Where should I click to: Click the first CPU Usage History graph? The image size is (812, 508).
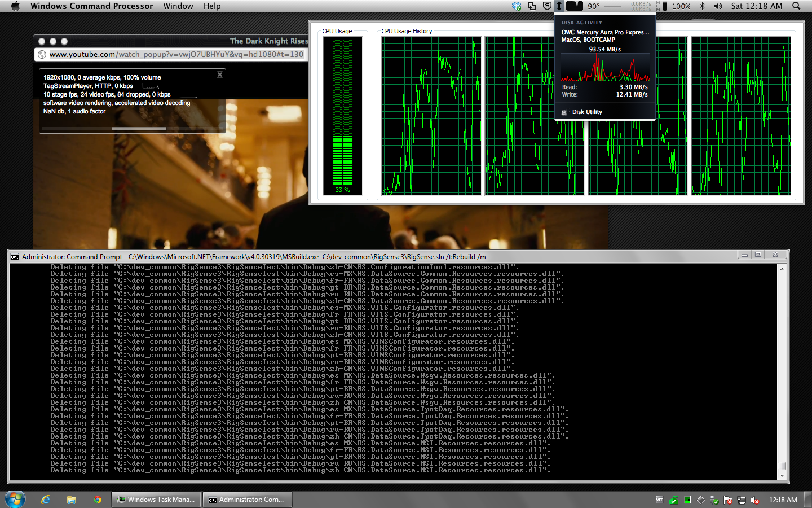[431, 116]
